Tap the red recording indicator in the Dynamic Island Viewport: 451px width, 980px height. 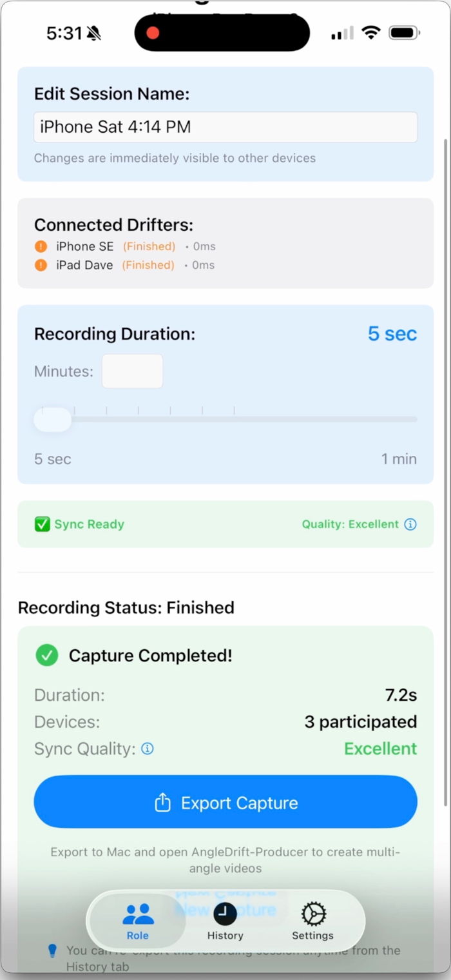coord(153,33)
